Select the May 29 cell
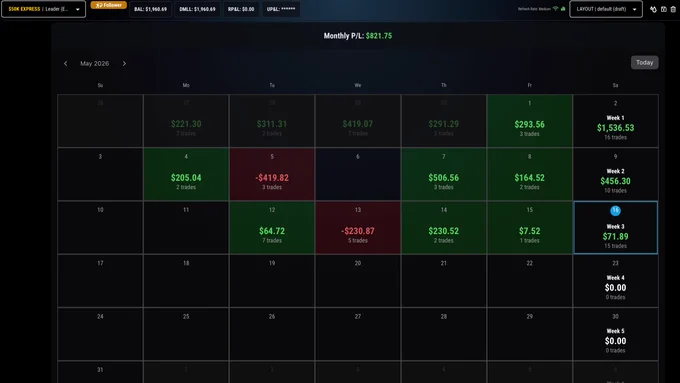The height and width of the screenshot is (383, 680). click(x=530, y=334)
